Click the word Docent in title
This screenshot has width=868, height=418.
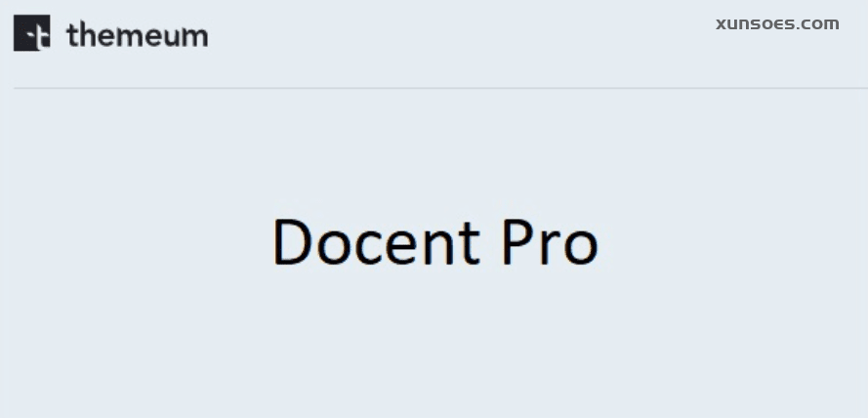(377, 242)
